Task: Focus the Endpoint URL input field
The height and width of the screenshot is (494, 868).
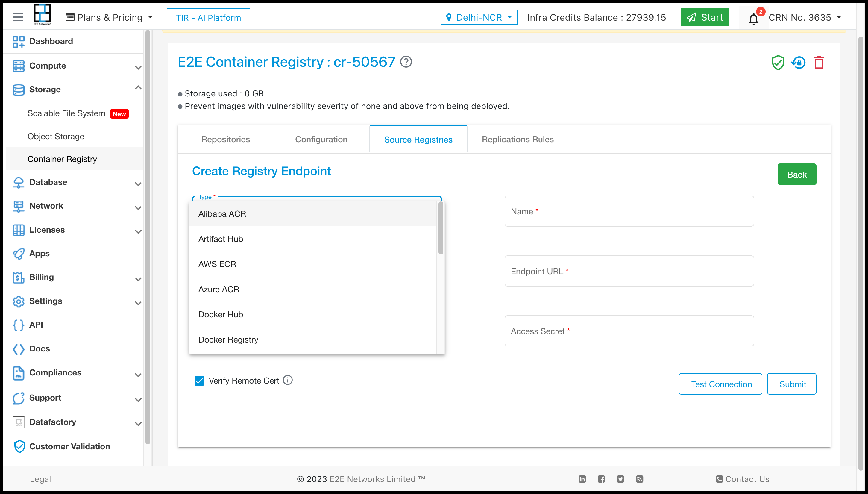Action: [629, 271]
